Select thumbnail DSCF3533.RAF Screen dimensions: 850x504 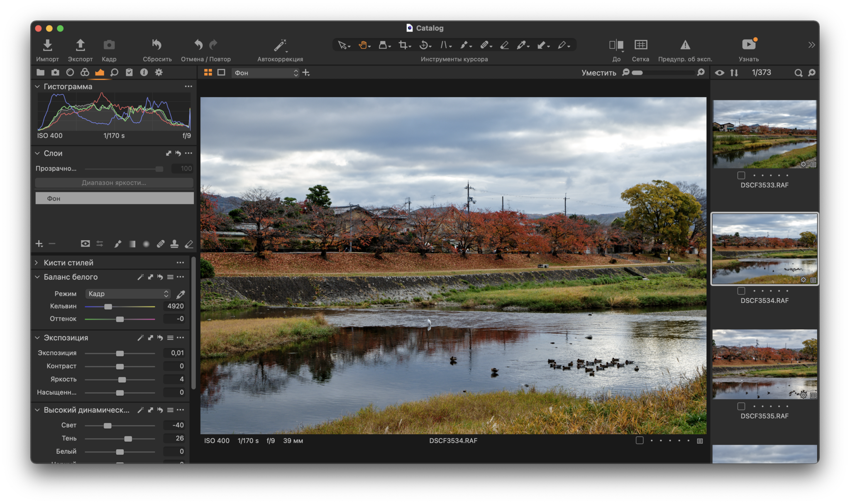(x=765, y=134)
